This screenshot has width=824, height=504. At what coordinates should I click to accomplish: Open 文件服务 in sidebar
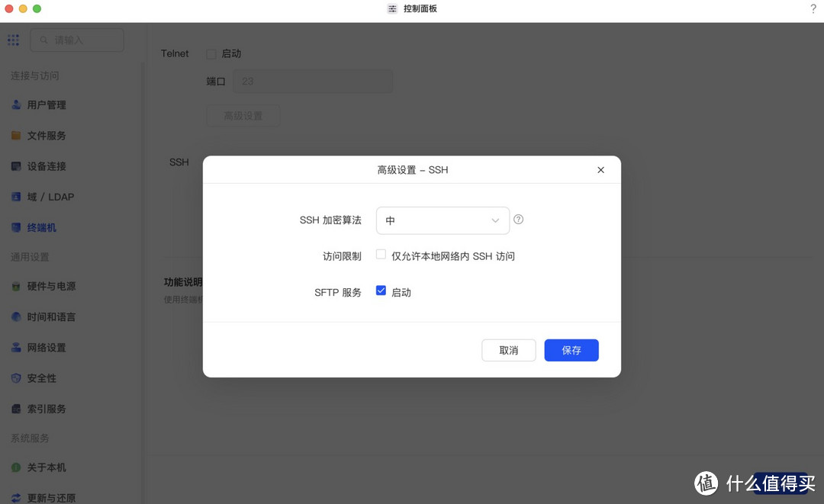[47, 136]
